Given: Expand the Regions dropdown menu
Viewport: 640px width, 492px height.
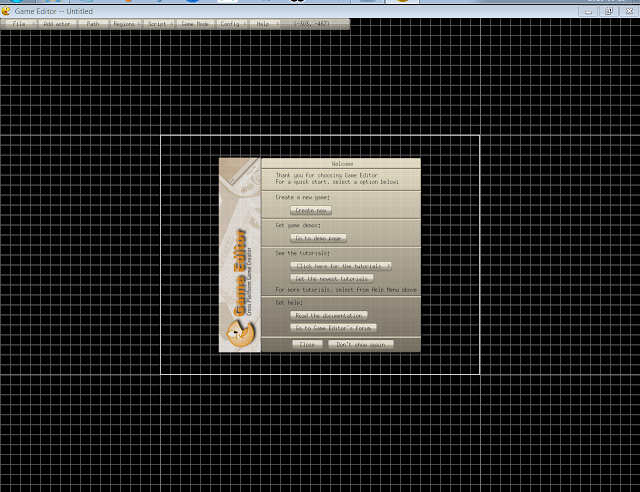Looking at the screenshot, I should click(x=126, y=24).
